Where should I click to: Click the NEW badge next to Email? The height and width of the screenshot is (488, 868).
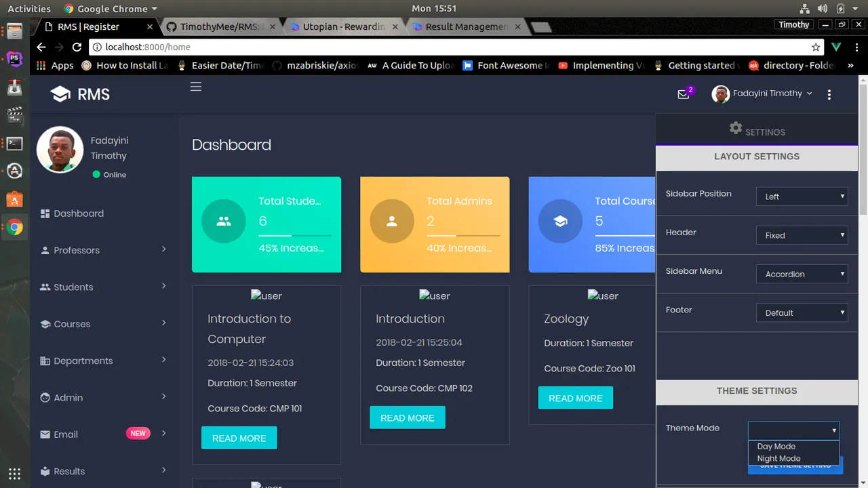point(138,433)
